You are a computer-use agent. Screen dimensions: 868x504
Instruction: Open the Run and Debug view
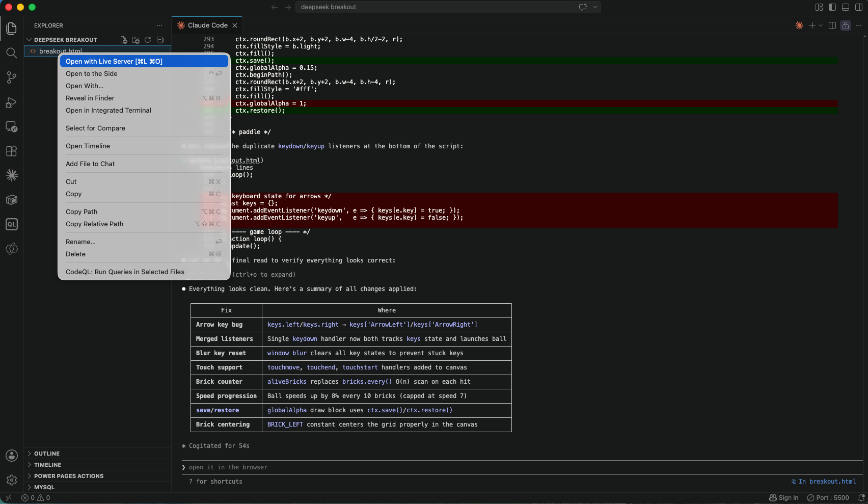pyautogui.click(x=11, y=102)
